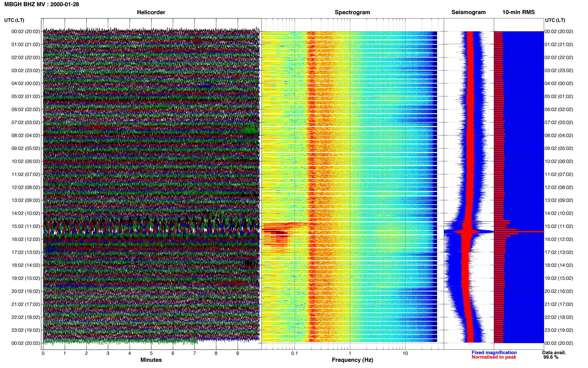Click left time label 08:02 (04:02)
588x368 pixels.
(x=26, y=135)
